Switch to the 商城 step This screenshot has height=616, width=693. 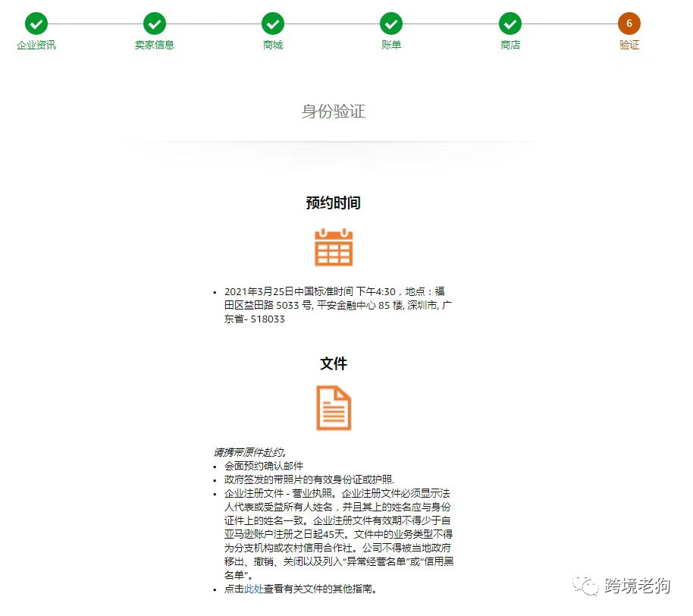point(272,45)
